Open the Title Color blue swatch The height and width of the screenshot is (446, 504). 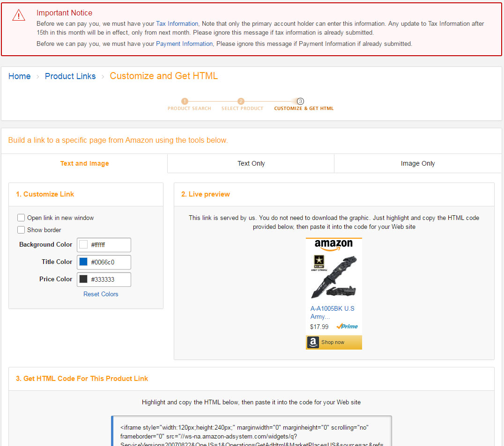pyautogui.click(x=83, y=262)
